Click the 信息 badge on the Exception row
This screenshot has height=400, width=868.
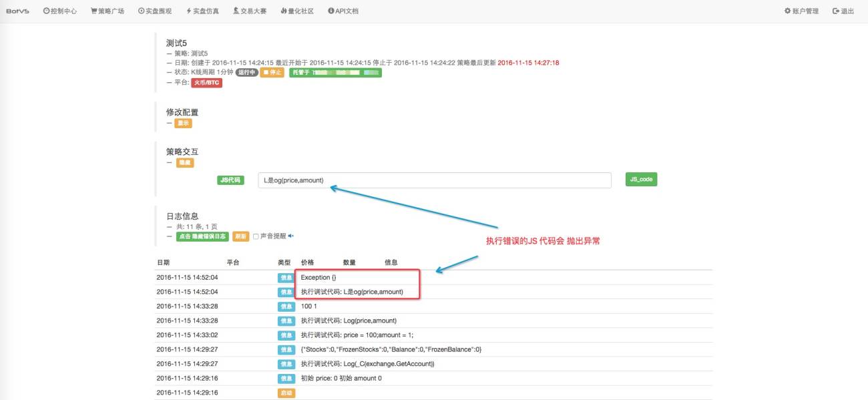pos(286,277)
